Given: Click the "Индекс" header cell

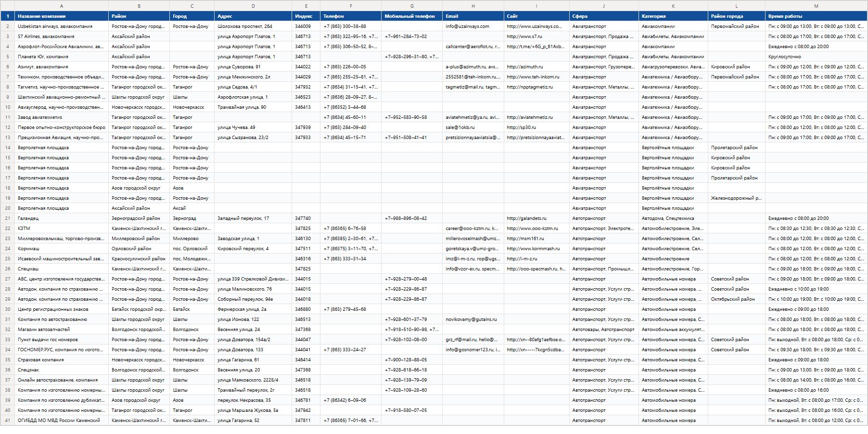Looking at the screenshot, I should tap(306, 16).
